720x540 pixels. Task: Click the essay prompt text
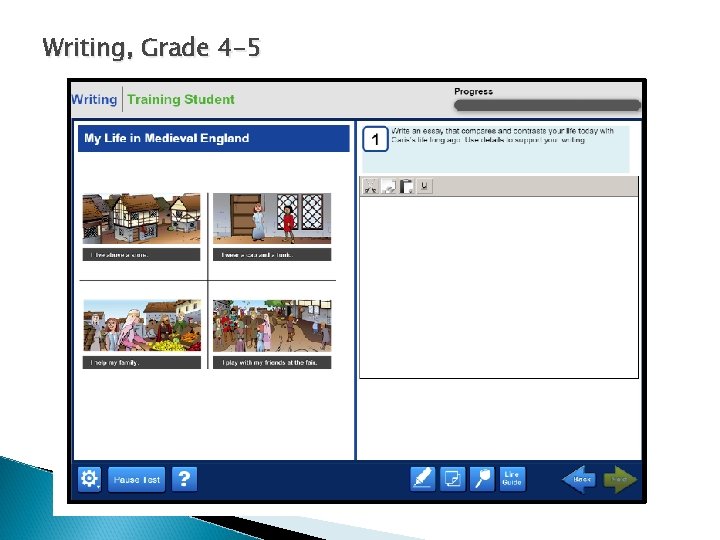[502, 135]
